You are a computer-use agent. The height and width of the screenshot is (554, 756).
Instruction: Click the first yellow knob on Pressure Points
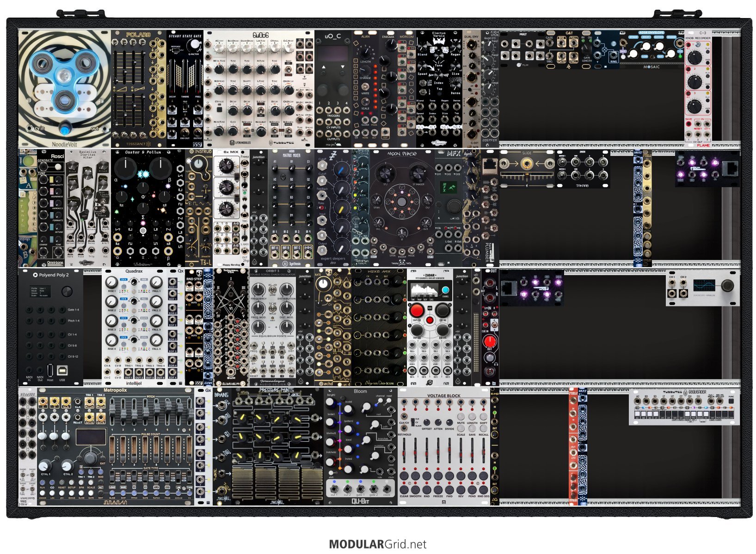coord(242,418)
